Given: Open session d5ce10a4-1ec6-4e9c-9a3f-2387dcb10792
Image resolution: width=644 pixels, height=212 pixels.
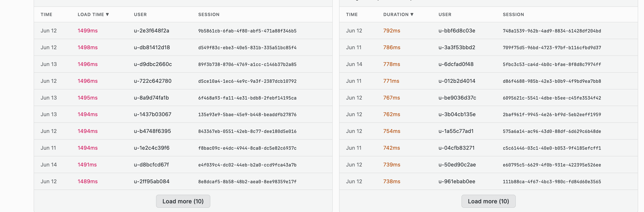Looking at the screenshot, I should point(247,81).
